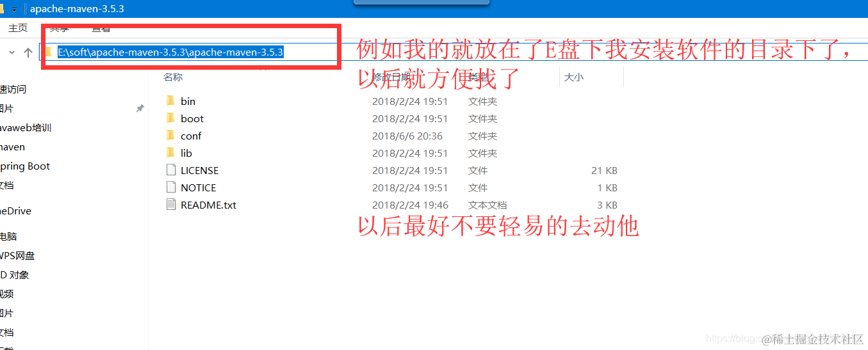Select the javaweb培训 sidebar folder
This screenshot has height=350, width=868.
click(x=26, y=128)
